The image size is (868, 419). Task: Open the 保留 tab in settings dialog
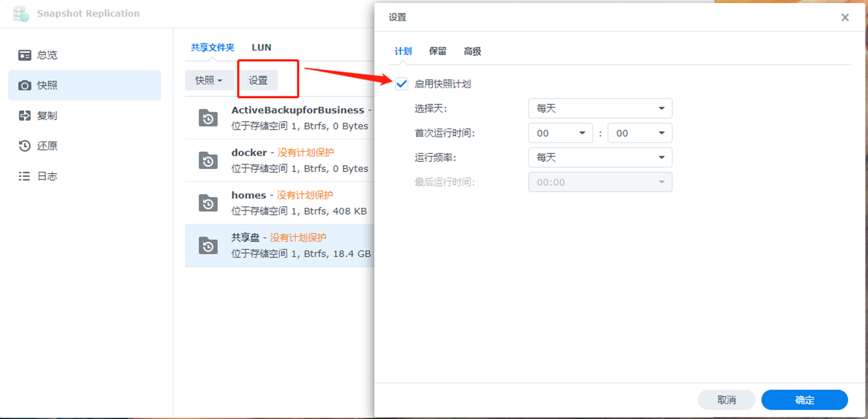(438, 51)
